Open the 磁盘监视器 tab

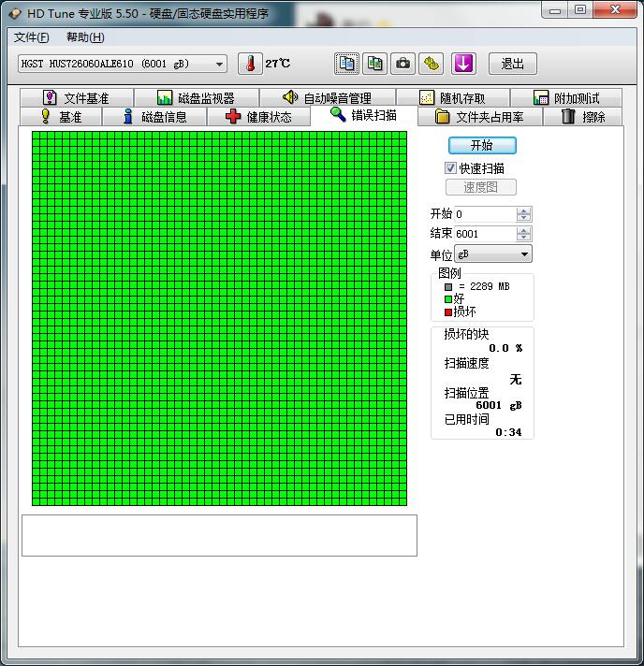(x=197, y=98)
